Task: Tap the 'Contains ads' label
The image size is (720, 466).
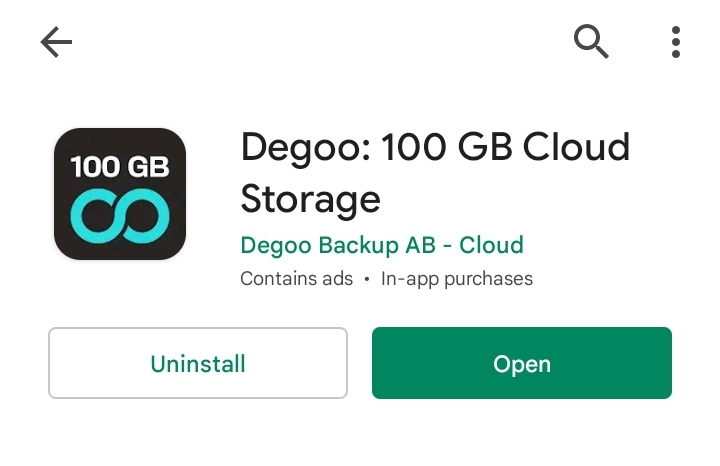Action: (297, 279)
